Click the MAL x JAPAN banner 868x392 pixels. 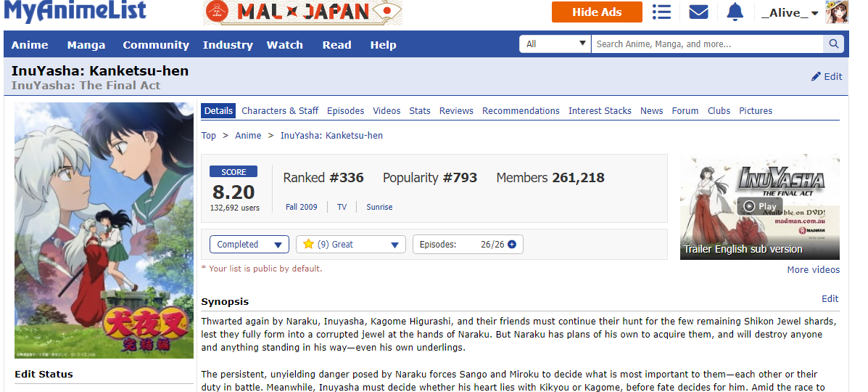[x=303, y=12]
